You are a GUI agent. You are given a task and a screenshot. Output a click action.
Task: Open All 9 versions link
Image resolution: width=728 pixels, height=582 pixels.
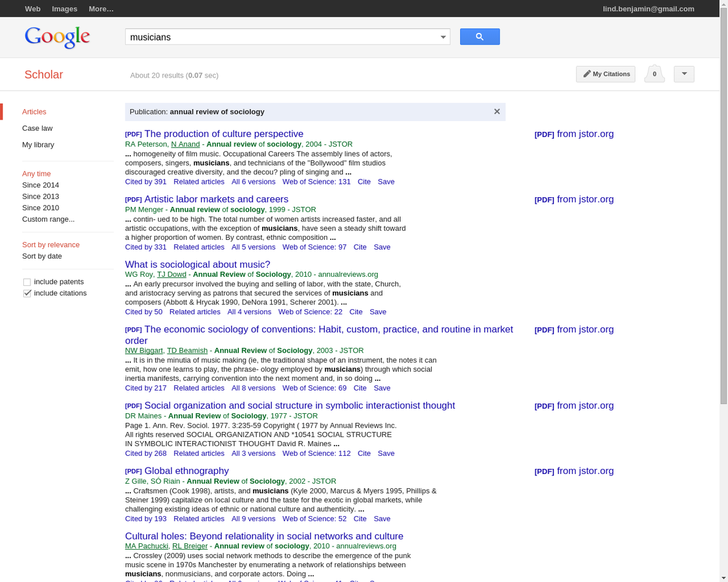pos(254,519)
